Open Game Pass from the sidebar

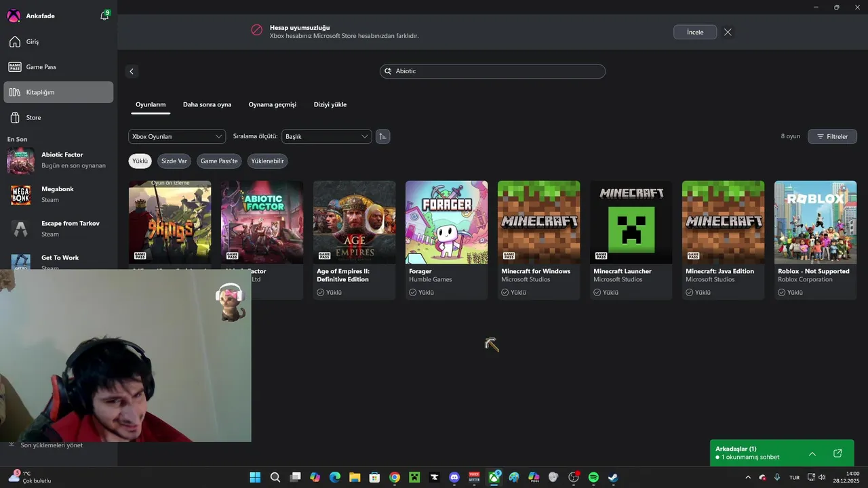[x=58, y=66]
